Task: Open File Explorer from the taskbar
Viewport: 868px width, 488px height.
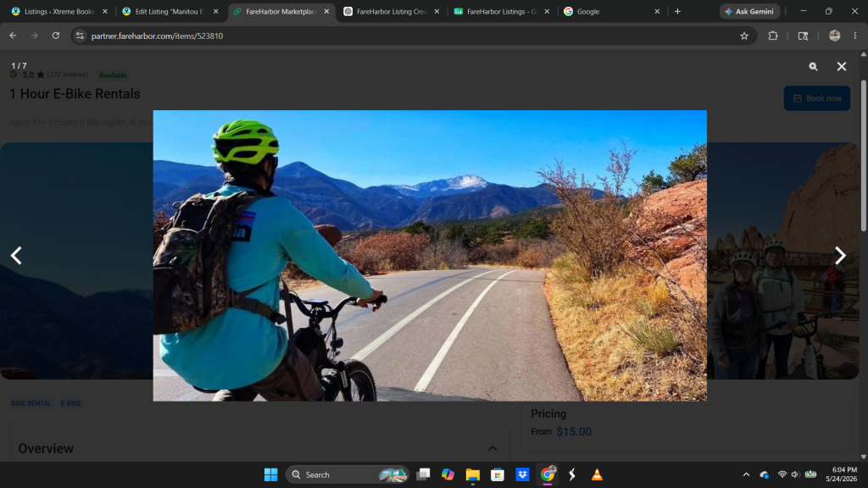Action: click(x=473, y=474)
